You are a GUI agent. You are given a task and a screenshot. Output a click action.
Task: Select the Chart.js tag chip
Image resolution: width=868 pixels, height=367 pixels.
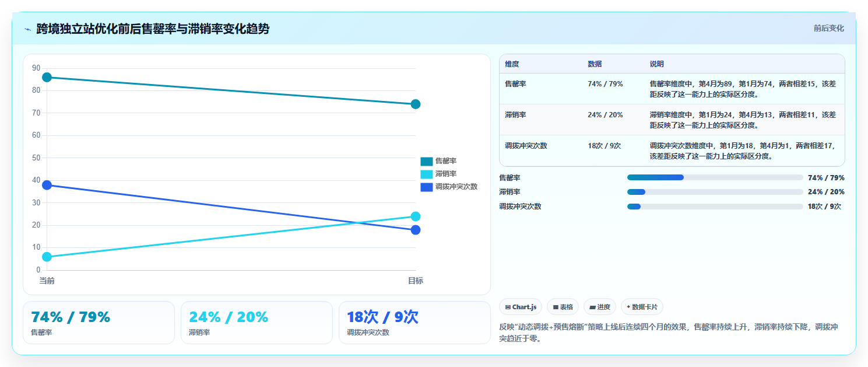pyautogui.click(x=521, y=307)
